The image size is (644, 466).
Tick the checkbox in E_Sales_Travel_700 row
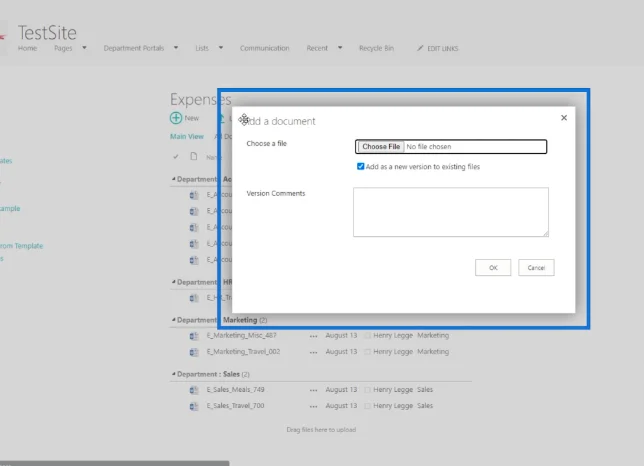point(368,406)
